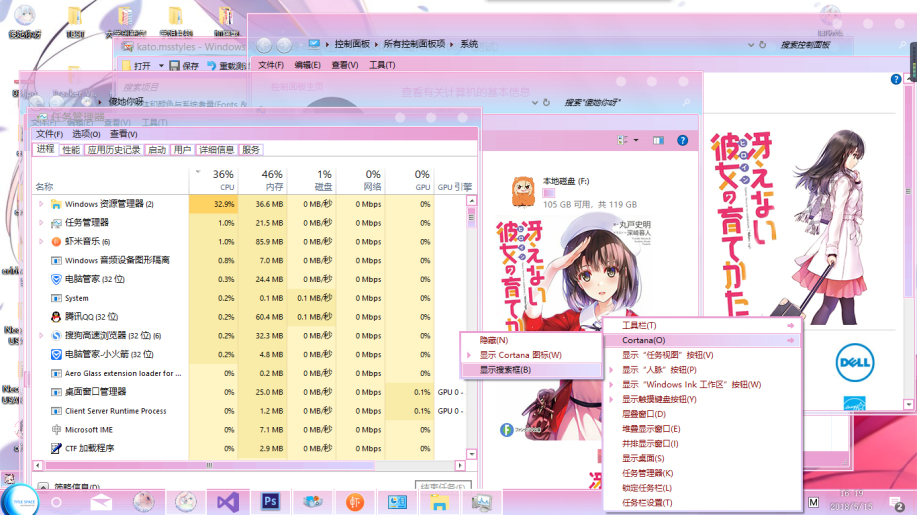The height and width of the screenshot is (515, 917).
Task: Click the 打开 button in kato.msstyles window
Action: pyautogui.click(x=137, y=65)
